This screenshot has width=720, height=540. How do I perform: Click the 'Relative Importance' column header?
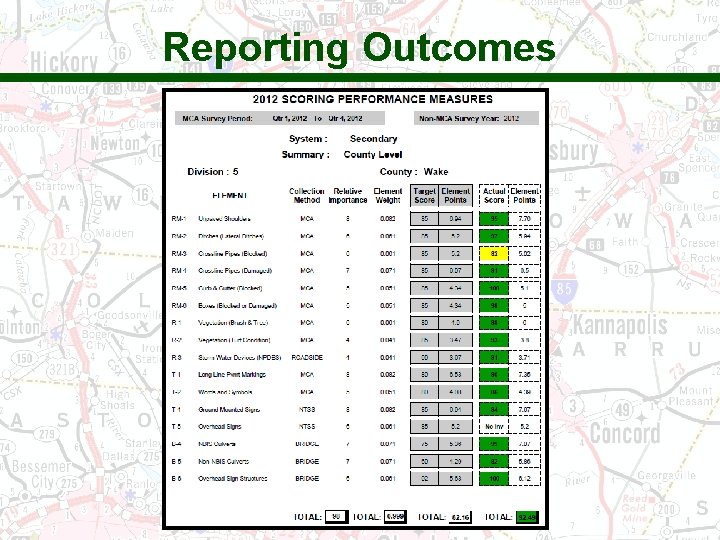tap(348, 196)
